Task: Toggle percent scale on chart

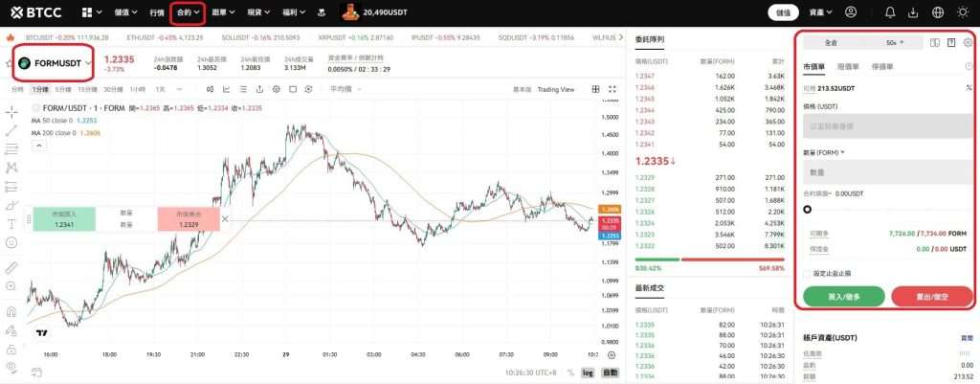Action: [570, 373]
